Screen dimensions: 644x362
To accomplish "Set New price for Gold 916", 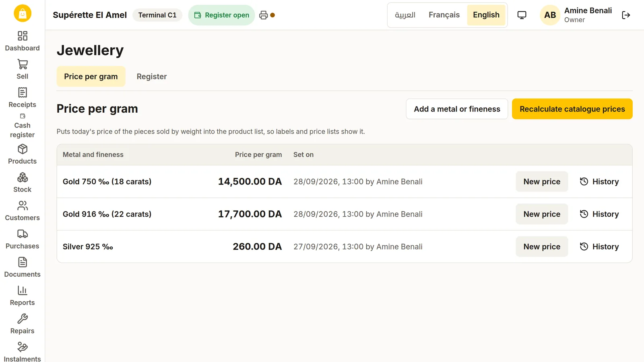I will click(542, 214).
